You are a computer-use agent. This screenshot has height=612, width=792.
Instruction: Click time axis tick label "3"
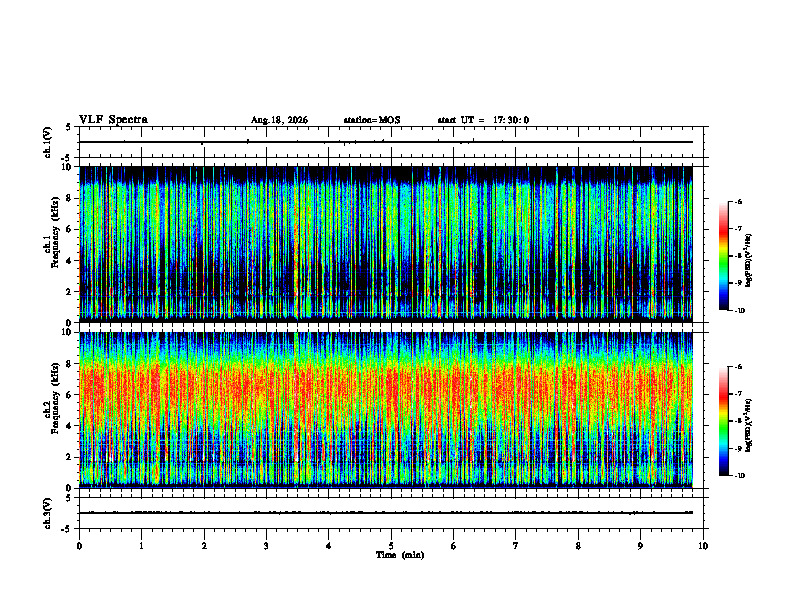pos(266,546)
